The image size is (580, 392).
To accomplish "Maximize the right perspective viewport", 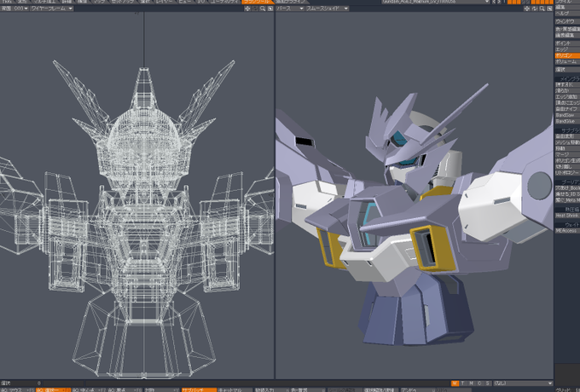I will point(549,9).
